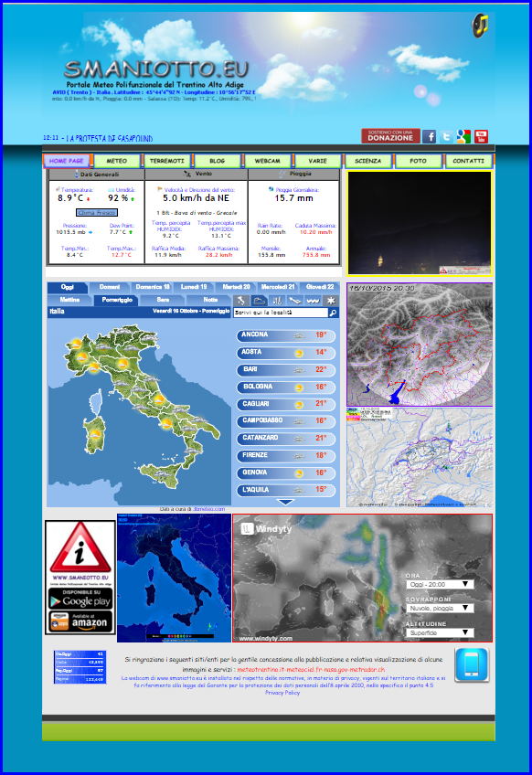The height and width of the screenshot is (775, 532).
Task: Open the Blog menu
Action: pyautogui.click(x=217, y=161)
